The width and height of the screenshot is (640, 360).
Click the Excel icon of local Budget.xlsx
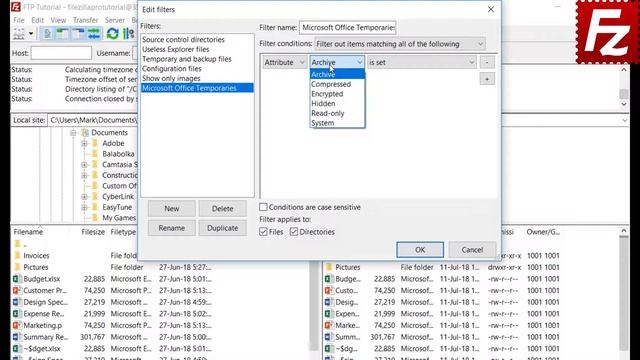point(16,279)
